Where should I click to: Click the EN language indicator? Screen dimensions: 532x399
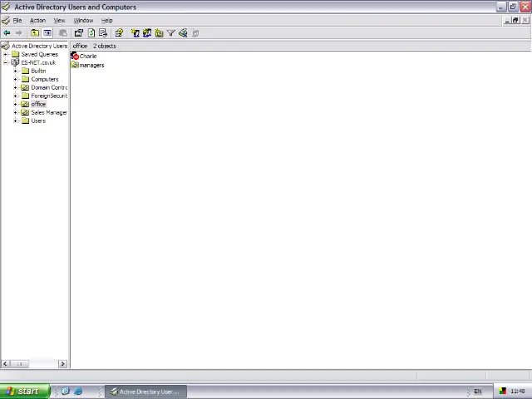pos(478,392)
